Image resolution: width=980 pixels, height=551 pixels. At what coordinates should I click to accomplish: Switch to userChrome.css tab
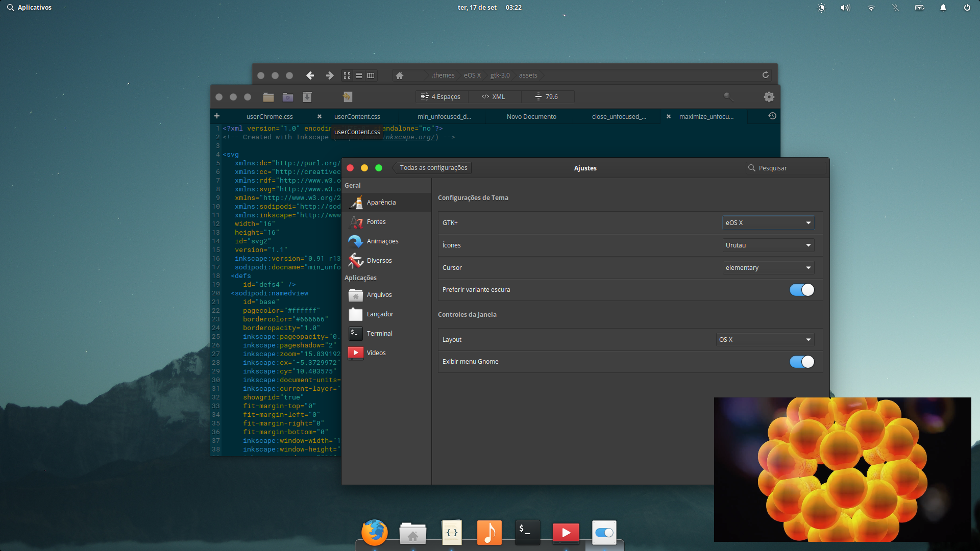click(x=269, y=117)
